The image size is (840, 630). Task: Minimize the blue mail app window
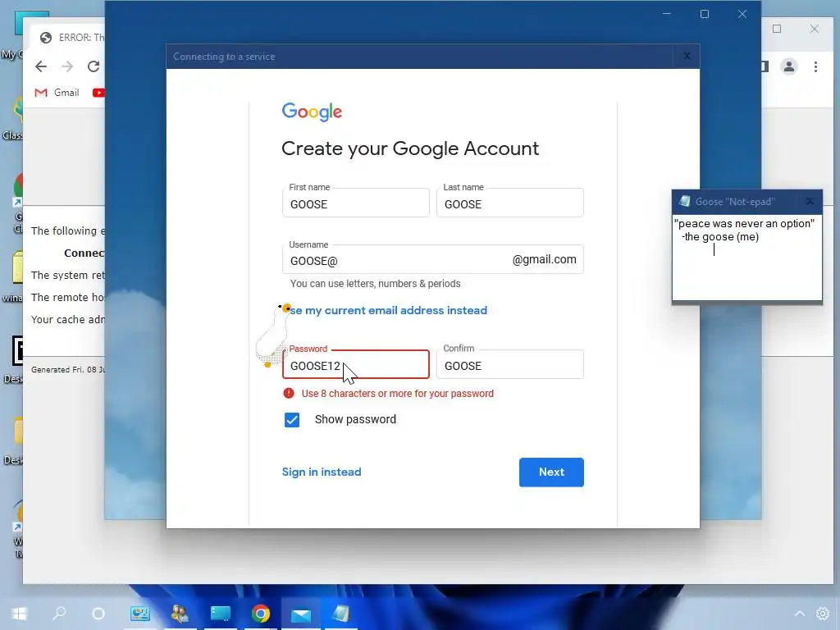(x=666, y=14)
